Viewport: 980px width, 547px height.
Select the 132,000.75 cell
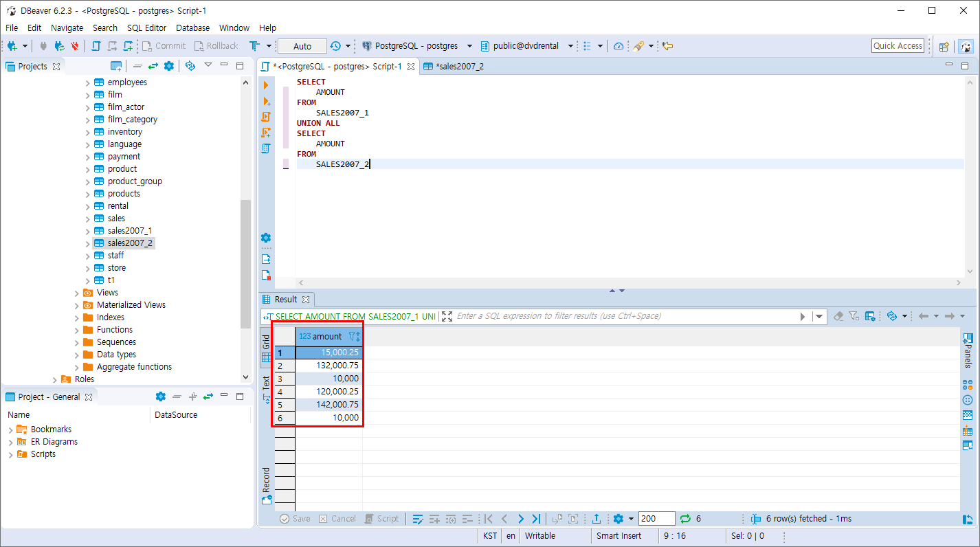tap(328, 366)
